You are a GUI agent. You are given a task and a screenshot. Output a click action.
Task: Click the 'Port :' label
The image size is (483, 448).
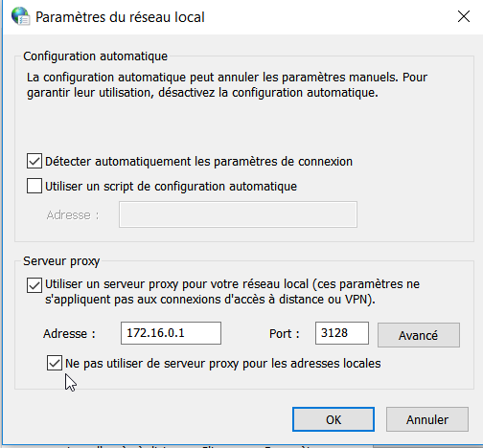(285, 334)
